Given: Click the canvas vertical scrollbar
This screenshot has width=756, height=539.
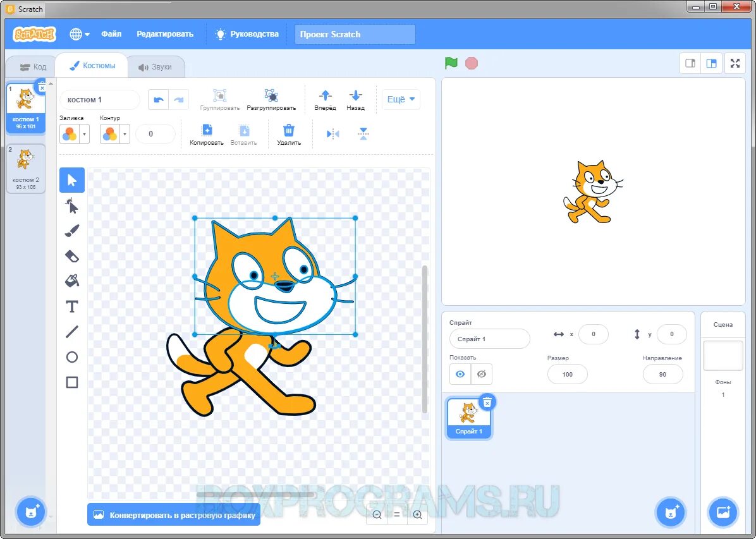Looking at the screenshot, I should [x=424, y=339].
